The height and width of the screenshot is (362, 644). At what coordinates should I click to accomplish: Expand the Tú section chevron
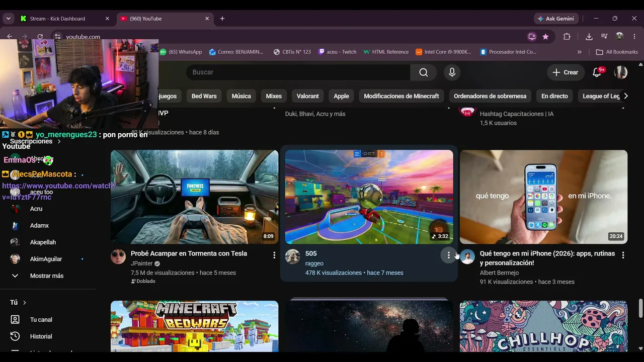(x=24, y=303)
